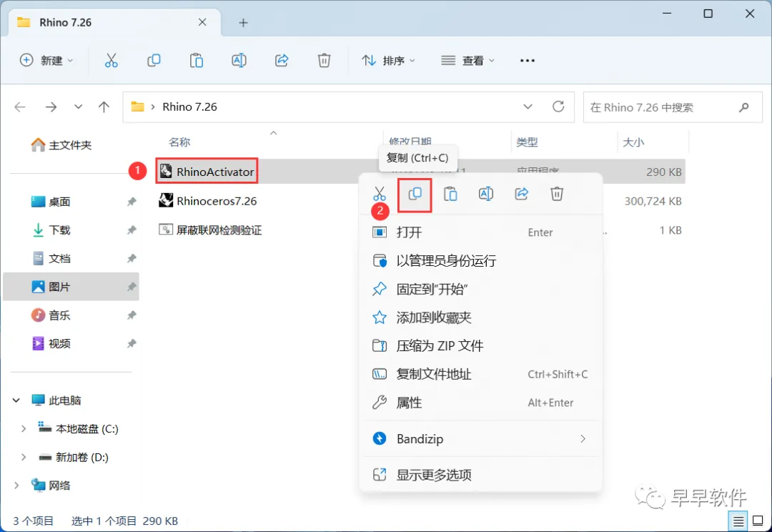Expand the 网络 tree node
The width and height of the screenshot is (772, 532).
16,486
